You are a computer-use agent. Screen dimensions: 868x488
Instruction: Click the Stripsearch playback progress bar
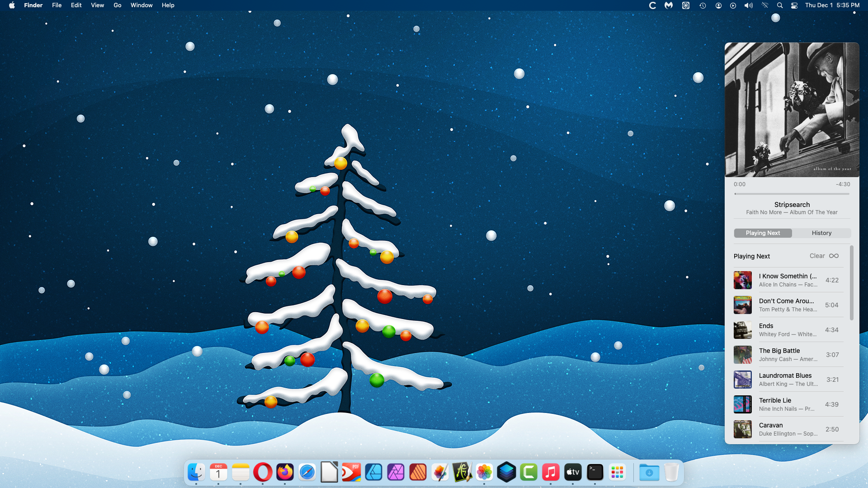[792, 194]
